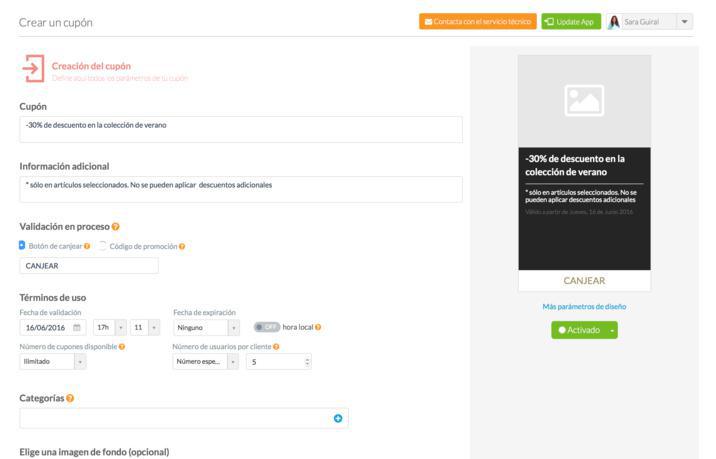Image resolution: width=716 pixels, height=459 pixels.
Task: Click the help icon next to Código de promoción
Action: pyautogui.click(x=181, y=246)
